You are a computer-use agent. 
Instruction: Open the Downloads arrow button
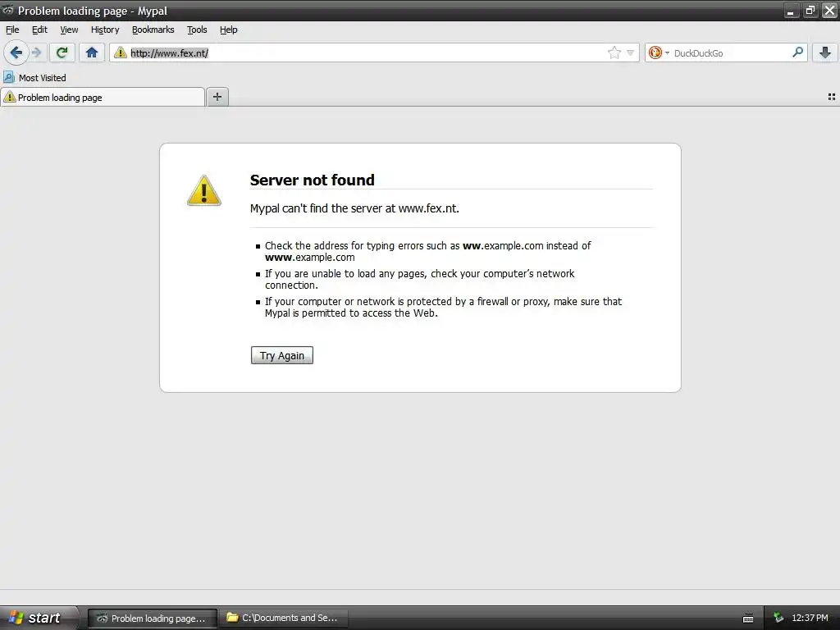point(825,52)
